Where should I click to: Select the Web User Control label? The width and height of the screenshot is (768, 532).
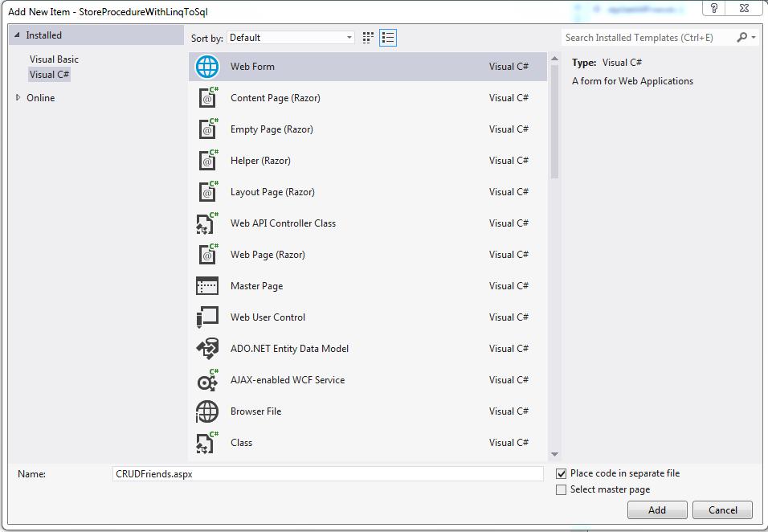268,317
